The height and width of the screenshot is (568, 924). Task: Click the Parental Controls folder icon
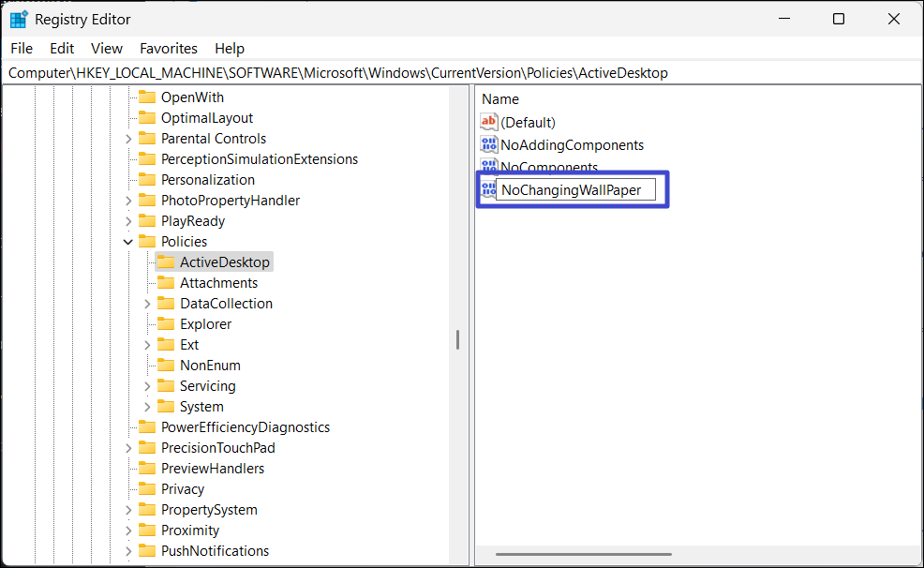(147, 139)
